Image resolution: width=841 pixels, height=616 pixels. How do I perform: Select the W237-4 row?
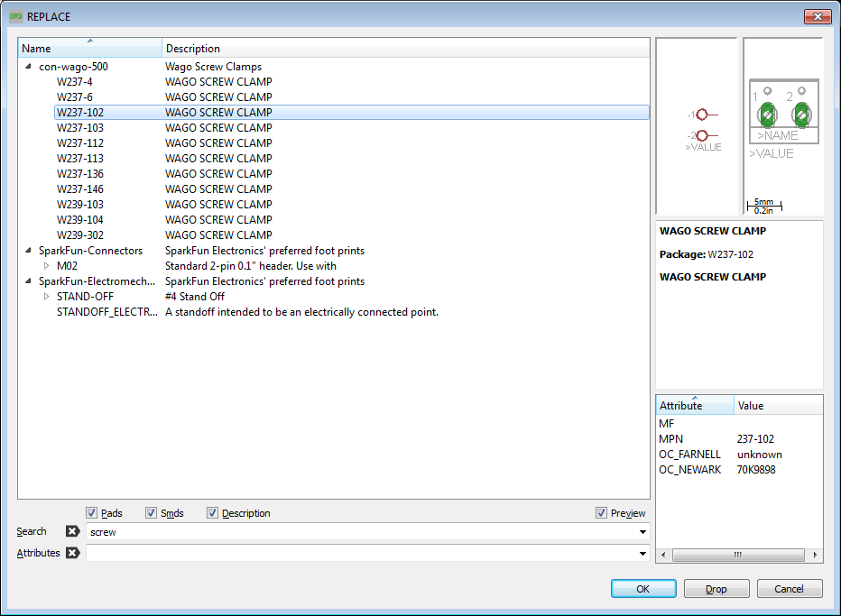(351, 82)
